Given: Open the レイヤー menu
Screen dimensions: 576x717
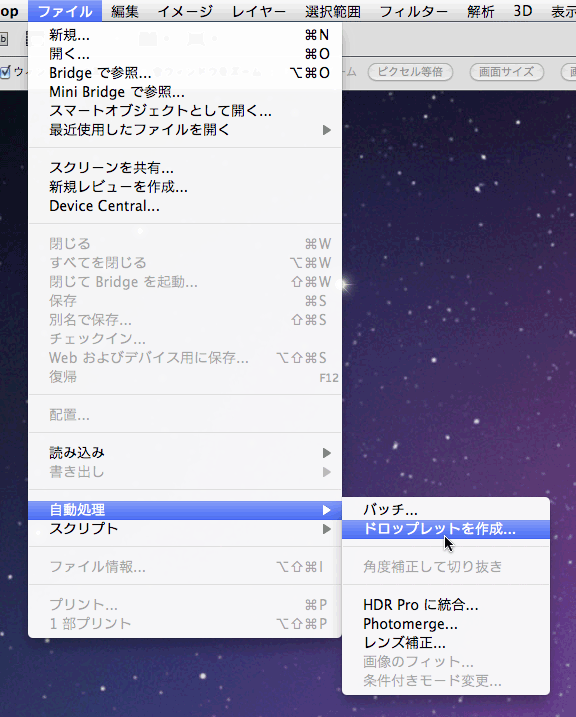Looking at the screenshot, I should tap(259, 11).
